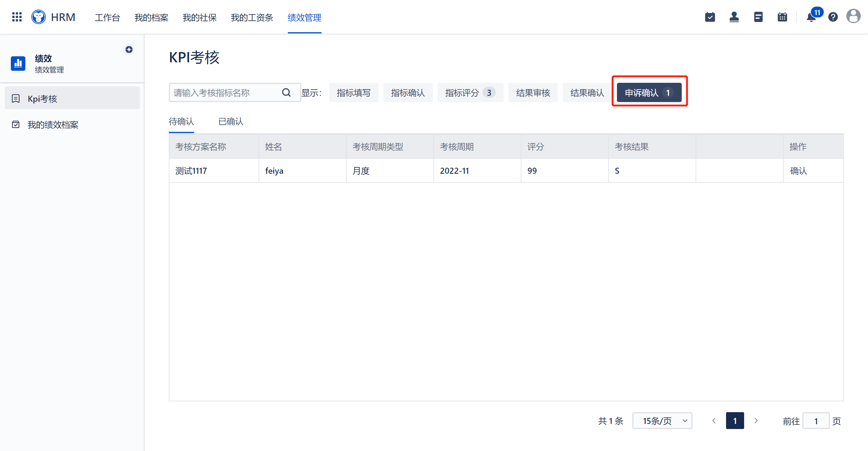This screenshot has width=868, height=451.
Task: Click 确认 for the 测试1117 row
Action: tap(798, 171)
